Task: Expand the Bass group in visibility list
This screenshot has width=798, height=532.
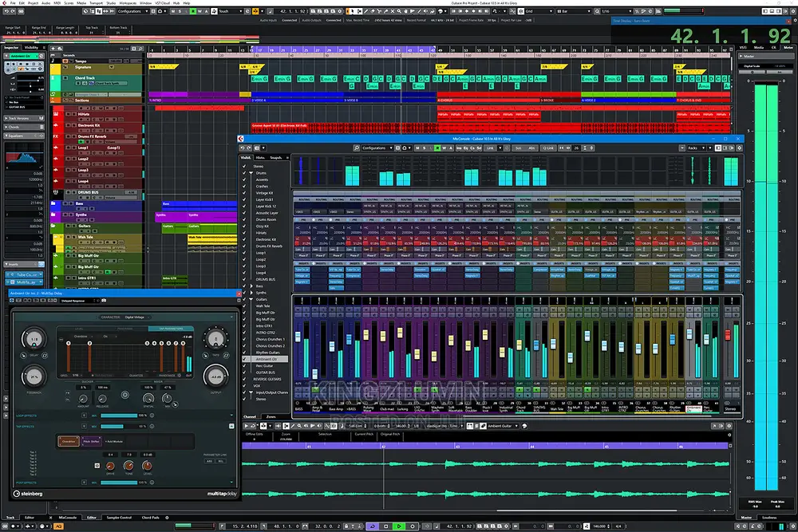Action: tap(251, 286)
